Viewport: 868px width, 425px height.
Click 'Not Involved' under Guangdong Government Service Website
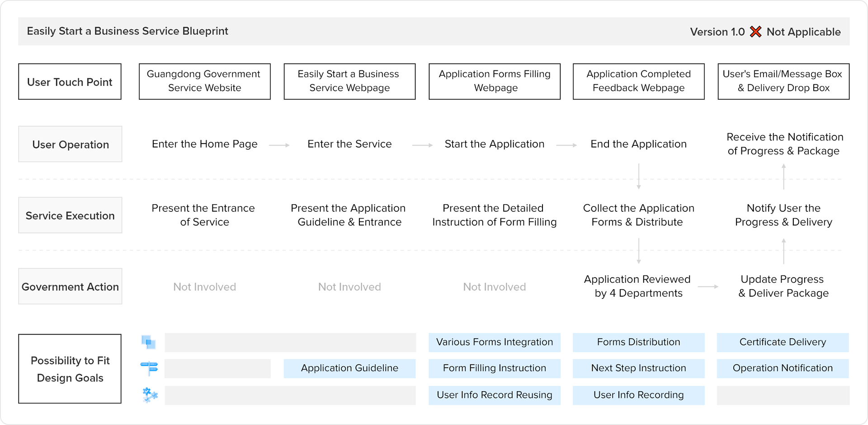[x=205, y=287]
